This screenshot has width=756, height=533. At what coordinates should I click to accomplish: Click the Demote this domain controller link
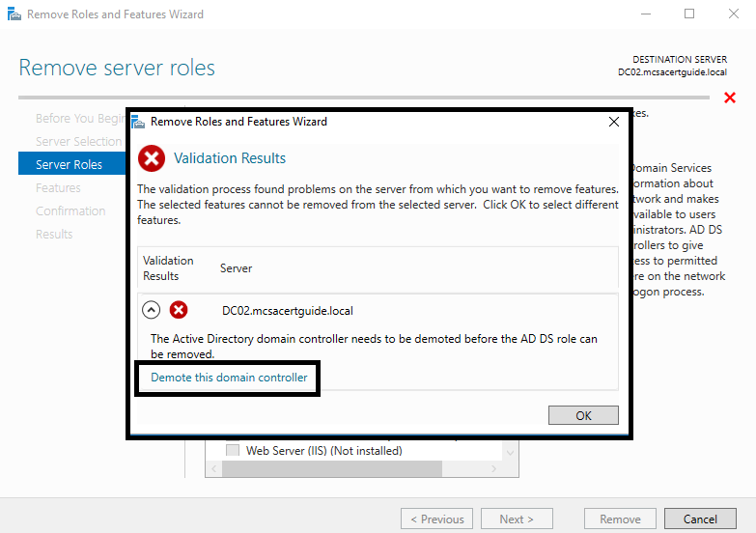[x=229, y=378]
